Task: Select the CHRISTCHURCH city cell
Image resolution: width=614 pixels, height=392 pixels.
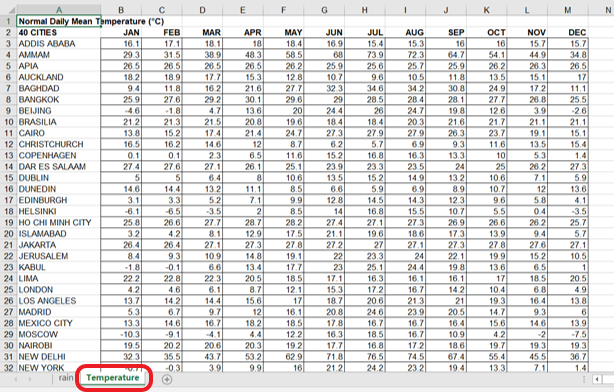Action: tap(59, 144)
